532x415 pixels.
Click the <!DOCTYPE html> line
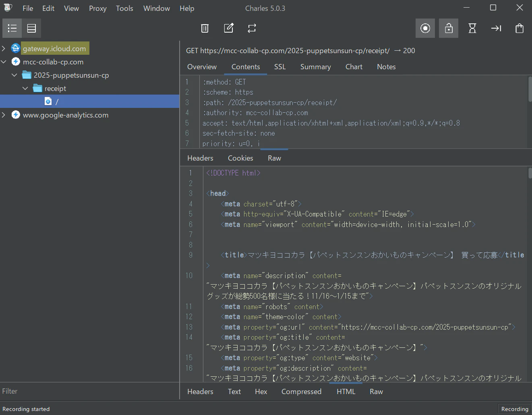point(234,173)
